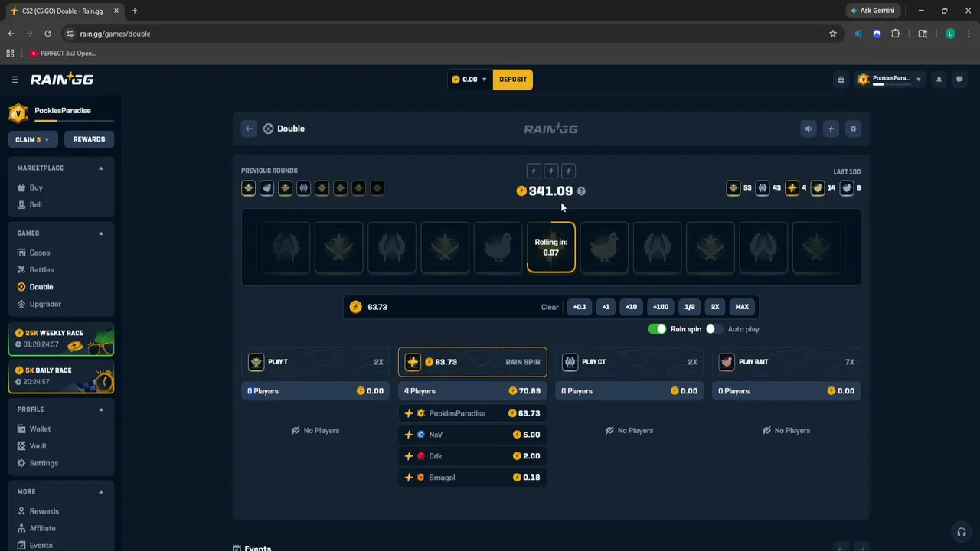Screen dimensions: 980x551
Task: Open the balance currency dropdown arrow
Action: [x=484, y=80]
